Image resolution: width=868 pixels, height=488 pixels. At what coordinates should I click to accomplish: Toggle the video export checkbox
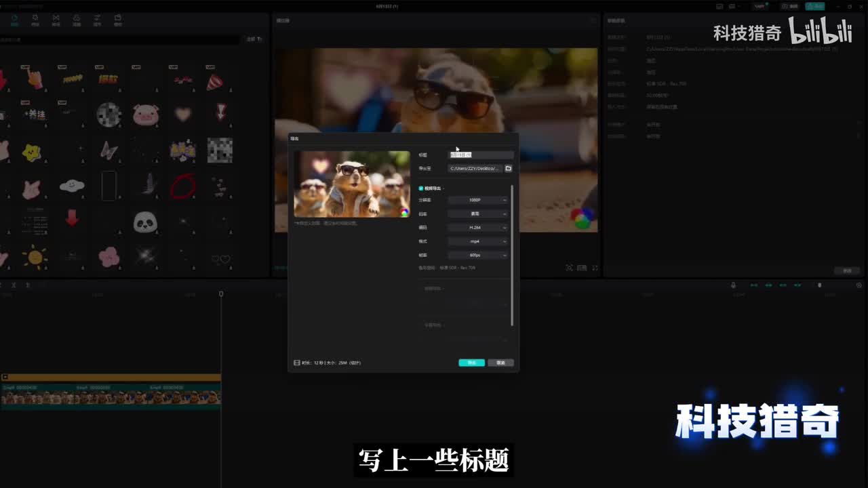(421, 188)
